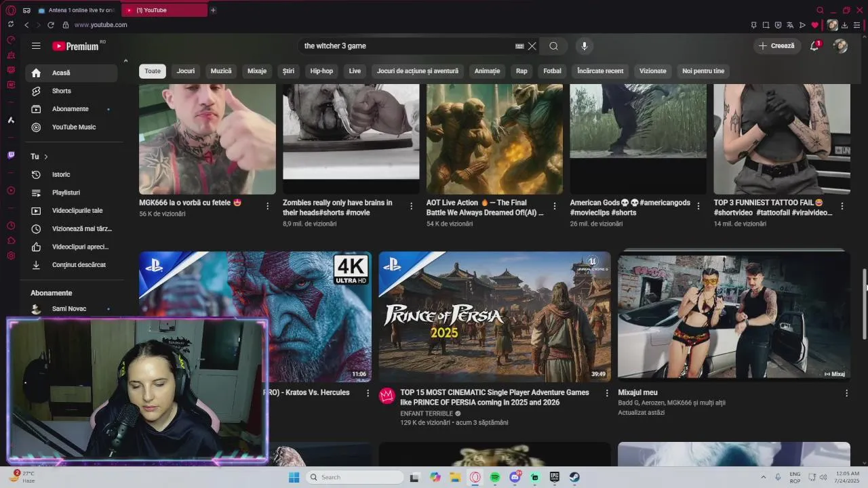Open the on-screen keyboard icon in search

click(519, 46)
